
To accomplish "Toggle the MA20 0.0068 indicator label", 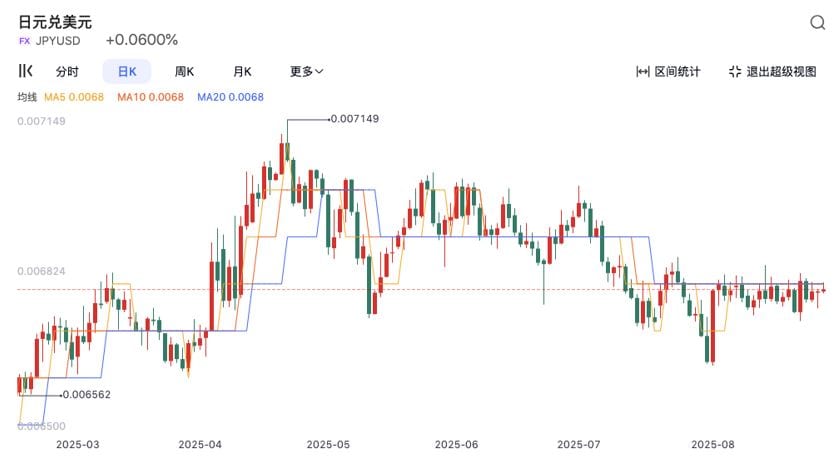I will (230, 97).
